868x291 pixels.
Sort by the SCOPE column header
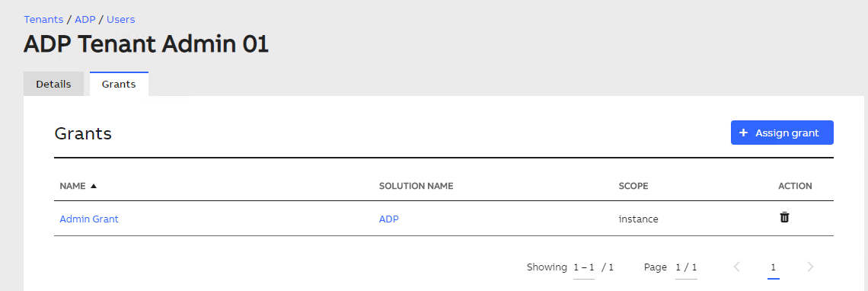tap(633, 186)
